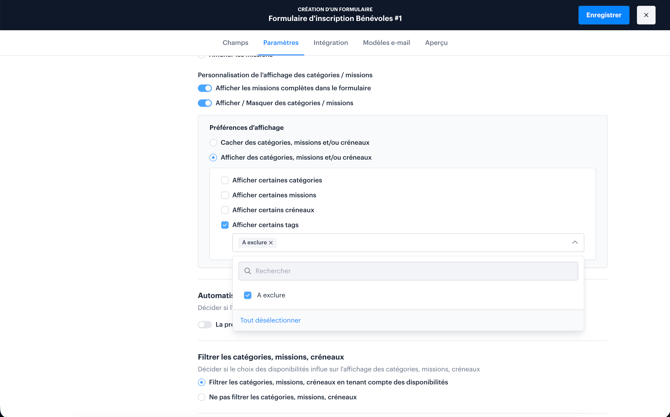Open the Aperçu tab
The image size is (670, 417).
(436, 43)
